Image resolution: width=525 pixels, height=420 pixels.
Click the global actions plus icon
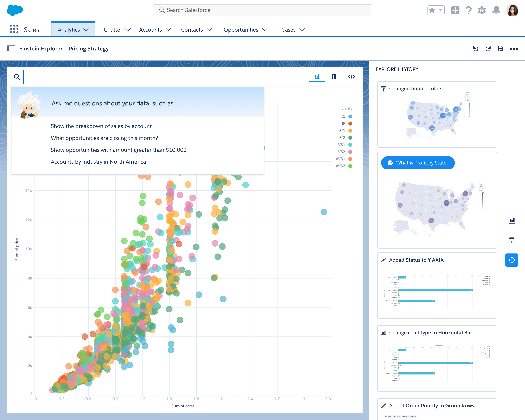click(455, 10)
